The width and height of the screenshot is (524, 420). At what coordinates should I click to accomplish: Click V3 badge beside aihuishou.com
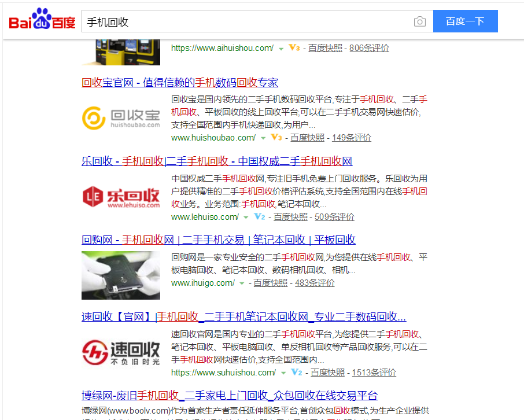[x=294, y=48]
